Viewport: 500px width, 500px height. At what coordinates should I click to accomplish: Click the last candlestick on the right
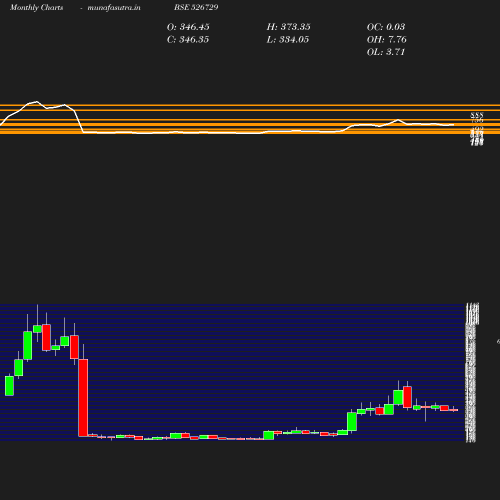[453, 409]
